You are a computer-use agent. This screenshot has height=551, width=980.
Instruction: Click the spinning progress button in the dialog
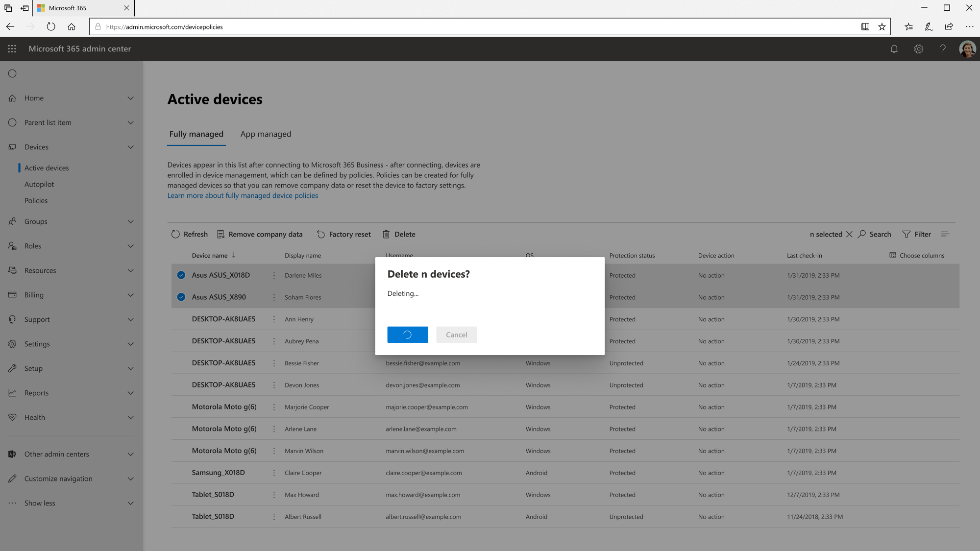pyautogui.click(x=407, y=335)
